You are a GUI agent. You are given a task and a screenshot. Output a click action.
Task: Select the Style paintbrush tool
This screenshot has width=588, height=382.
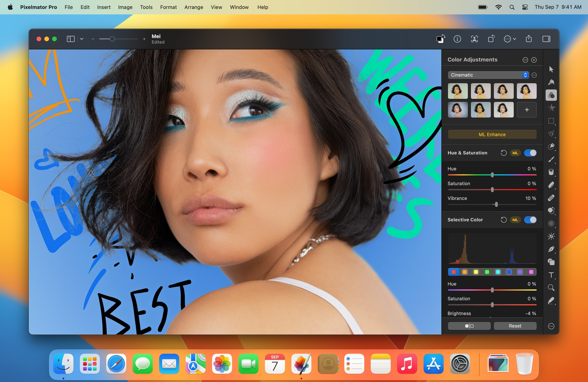click(x=551, y=82)
